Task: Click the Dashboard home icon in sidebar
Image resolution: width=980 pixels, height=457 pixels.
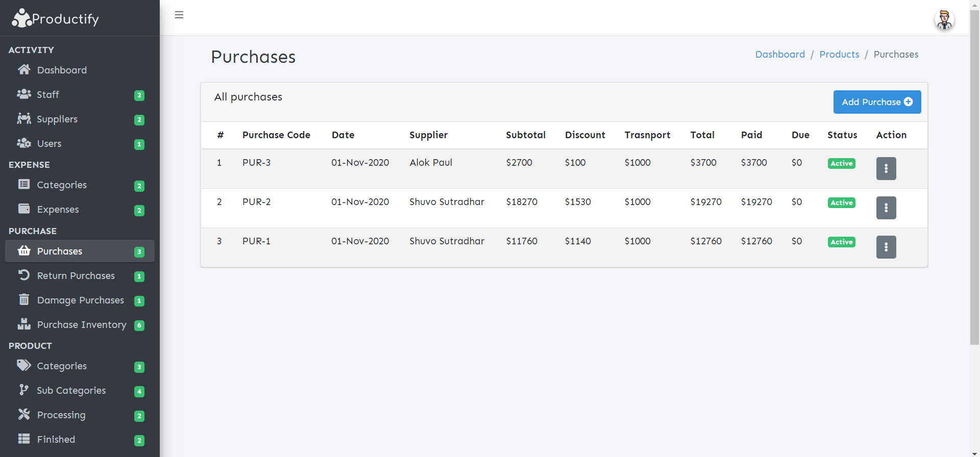Action: point(24,69)
